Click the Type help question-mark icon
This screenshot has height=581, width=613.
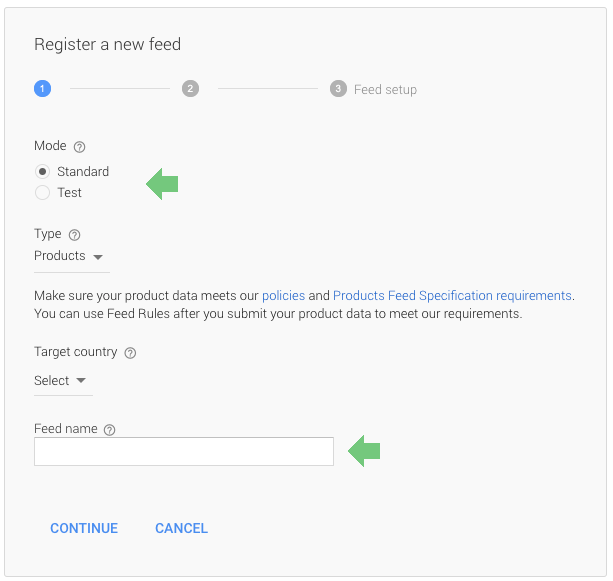(x=74, y=235)
